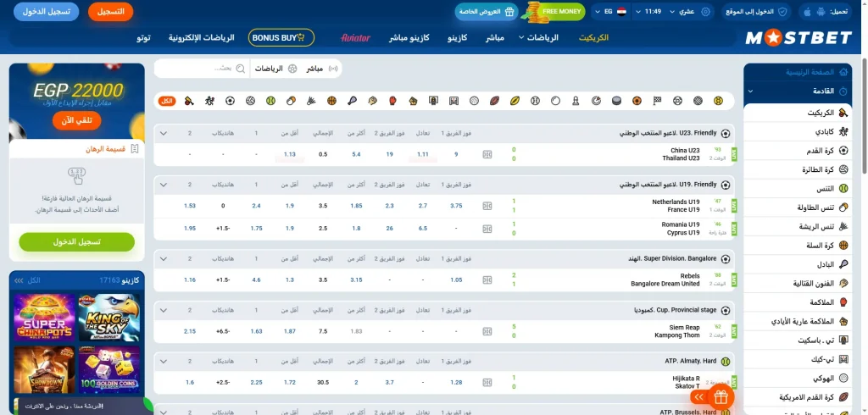Select the basketball icon in sports filter strip
The height and width of the screenshot is (415, 868).
[331, 101]
